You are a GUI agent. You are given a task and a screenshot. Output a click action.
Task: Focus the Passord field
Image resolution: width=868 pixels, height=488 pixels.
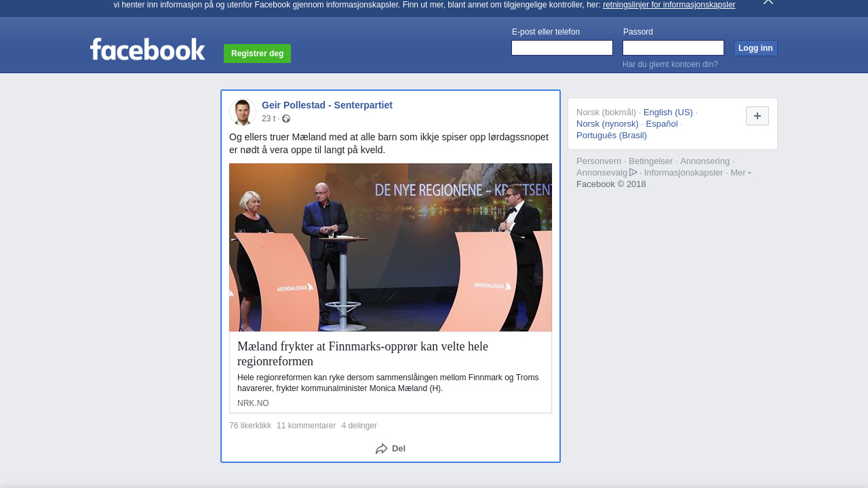tap(673, 47)
